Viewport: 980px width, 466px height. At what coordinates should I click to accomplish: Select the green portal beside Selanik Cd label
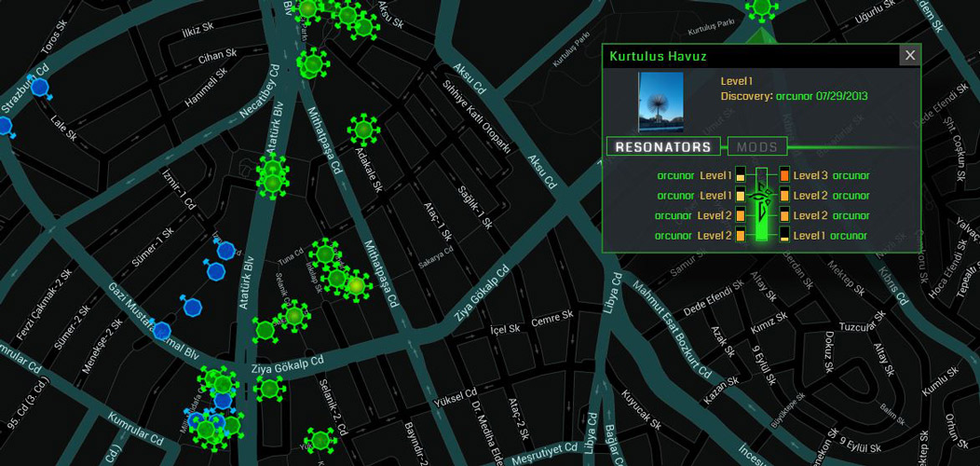coord(294,317)
